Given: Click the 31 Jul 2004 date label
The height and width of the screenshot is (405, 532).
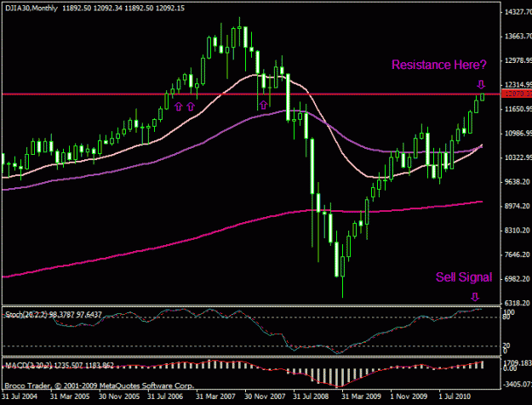Looking at the screenshot, I should (x=20, y=396).
